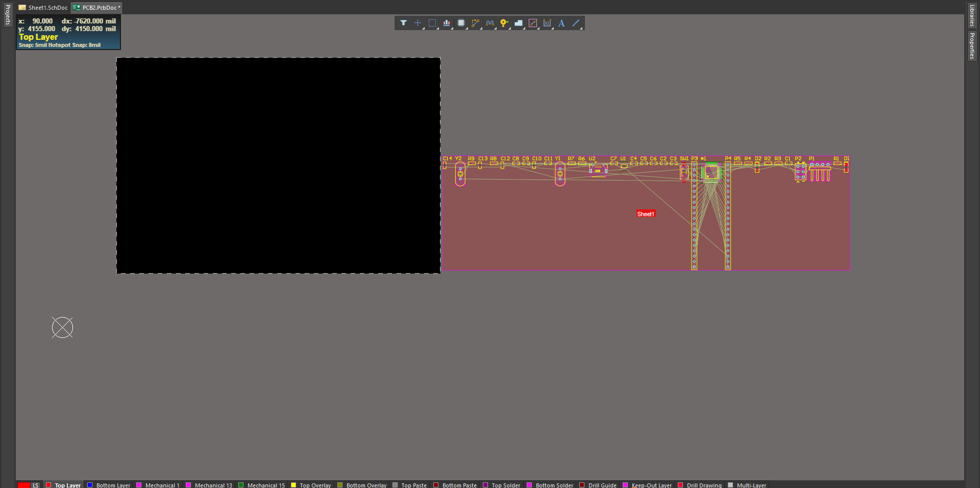The height and width of the screenshot is (488, 980).
Task: Select the U2 component footprint
Action: coord(598,170)
